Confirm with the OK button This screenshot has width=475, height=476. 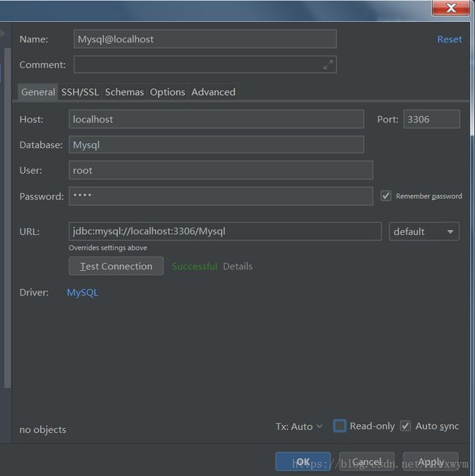pyautogui.click(x=303, y=461)
